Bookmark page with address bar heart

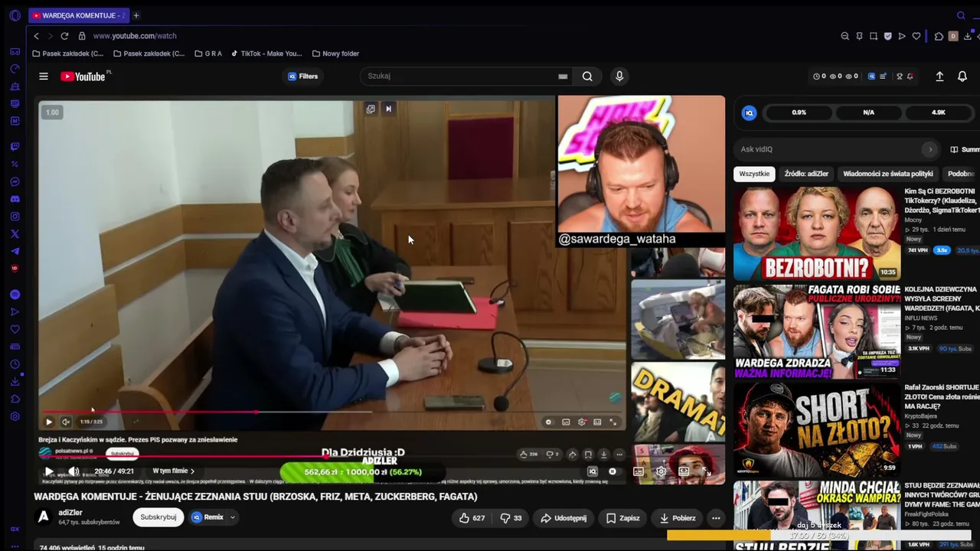916,36
